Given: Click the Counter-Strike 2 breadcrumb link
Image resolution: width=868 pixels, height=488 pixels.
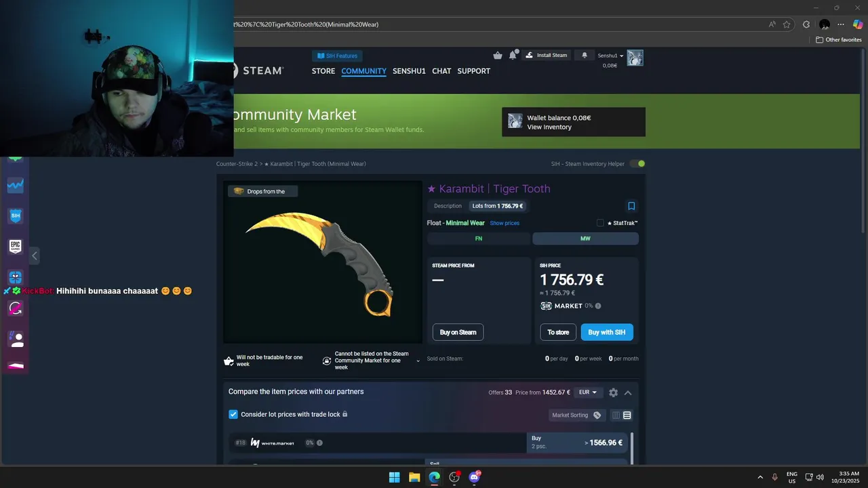Looking at the screenshot, I should coord(237,164).
